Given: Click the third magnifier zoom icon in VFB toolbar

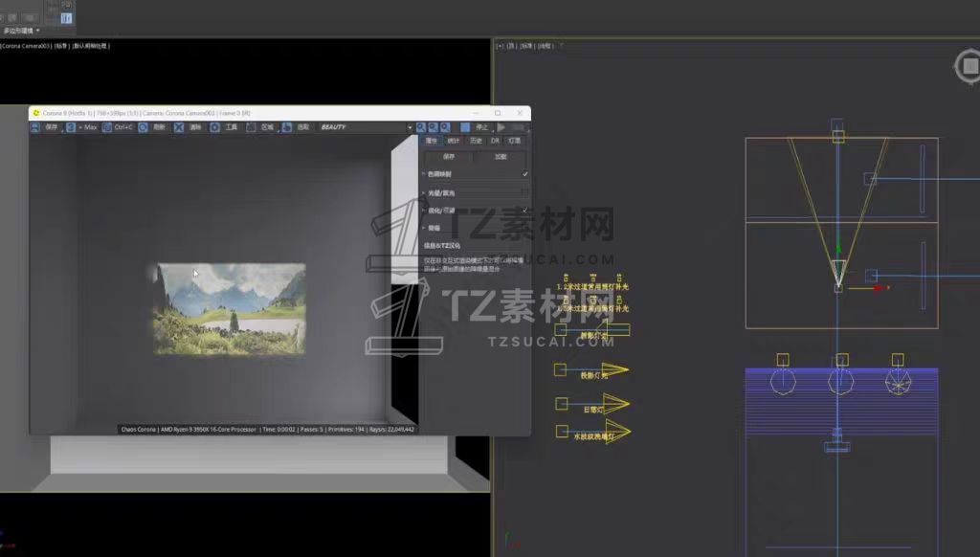Looking at the screenshot, I should click(x=445, y=127).
